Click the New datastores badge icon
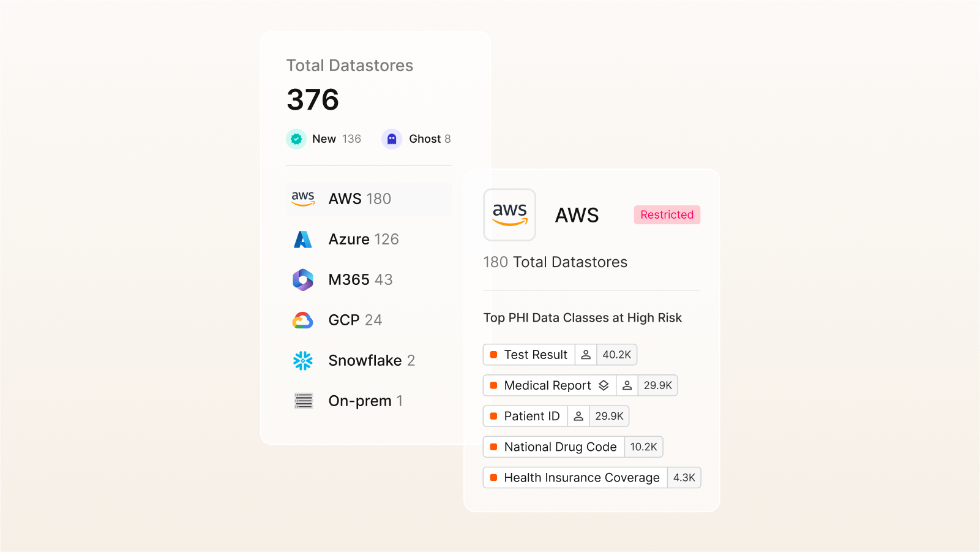The image size is (980, 552). click(x=296, y=139)
